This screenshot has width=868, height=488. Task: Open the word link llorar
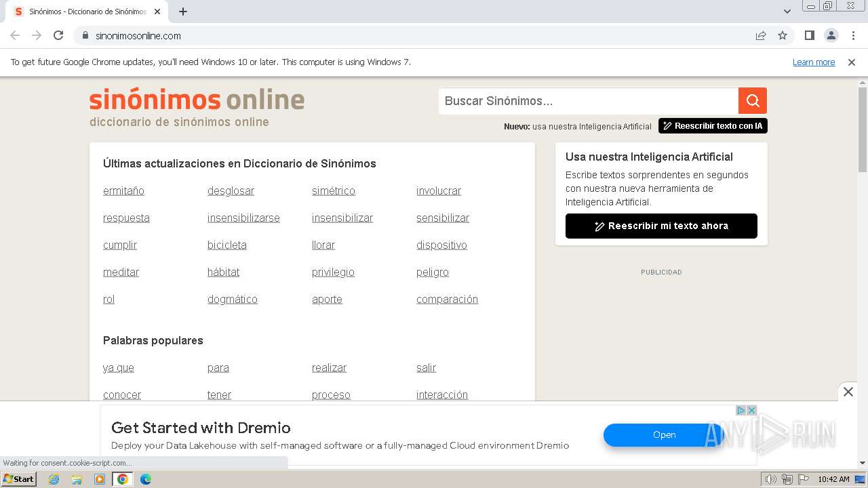point(323,245)
